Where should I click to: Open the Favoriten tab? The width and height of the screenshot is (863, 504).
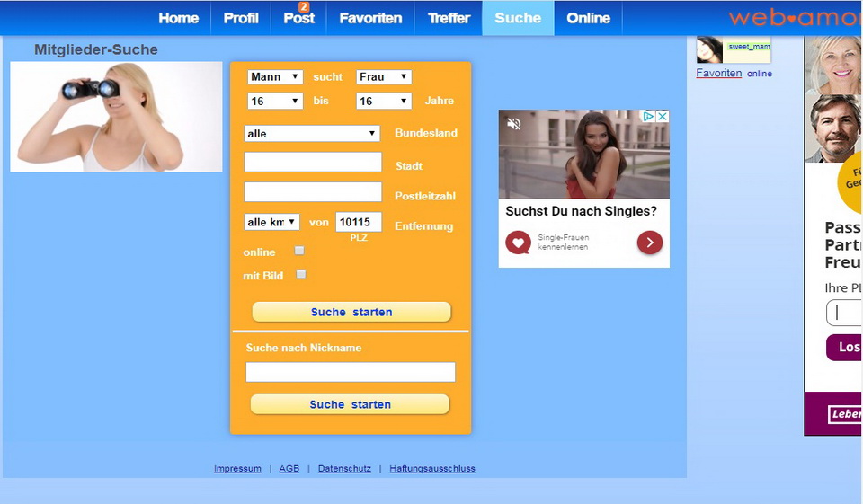click(370, 18)
